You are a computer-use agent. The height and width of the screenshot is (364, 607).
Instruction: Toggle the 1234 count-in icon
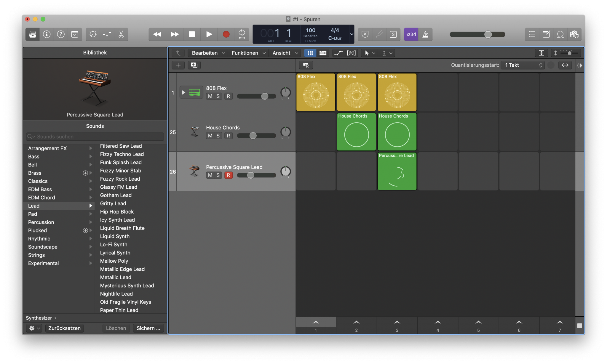[411, 34]
